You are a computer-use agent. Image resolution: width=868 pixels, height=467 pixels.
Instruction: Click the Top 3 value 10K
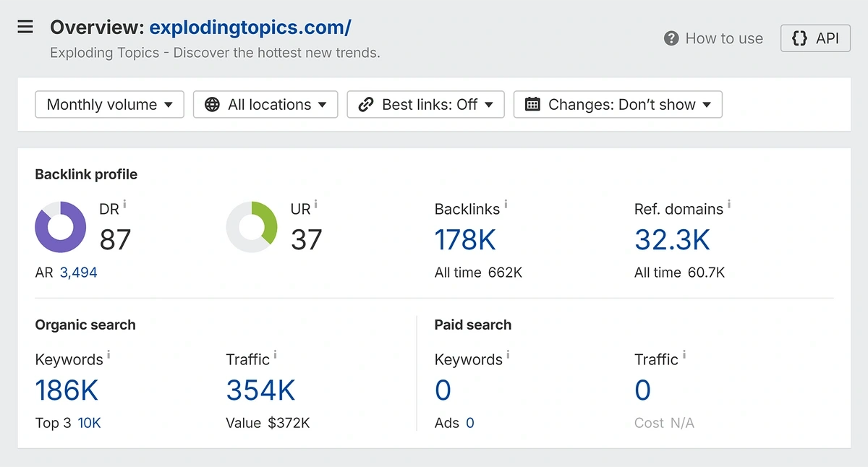(90, 423)
